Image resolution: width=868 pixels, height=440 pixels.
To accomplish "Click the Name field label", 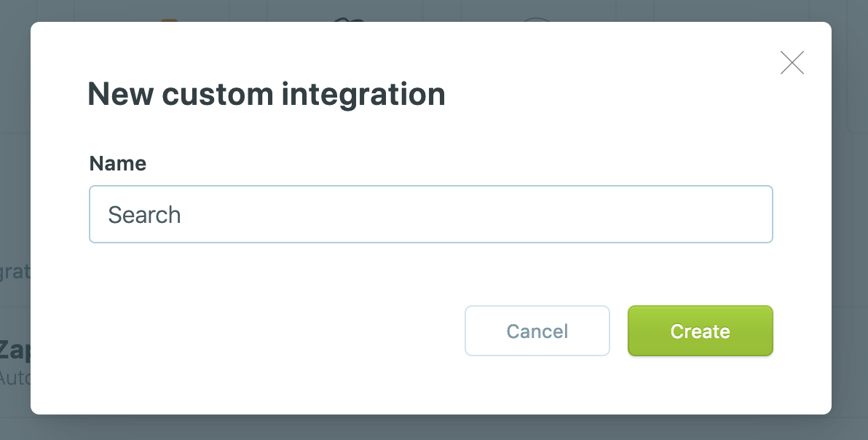I will (x=118, y=163).
